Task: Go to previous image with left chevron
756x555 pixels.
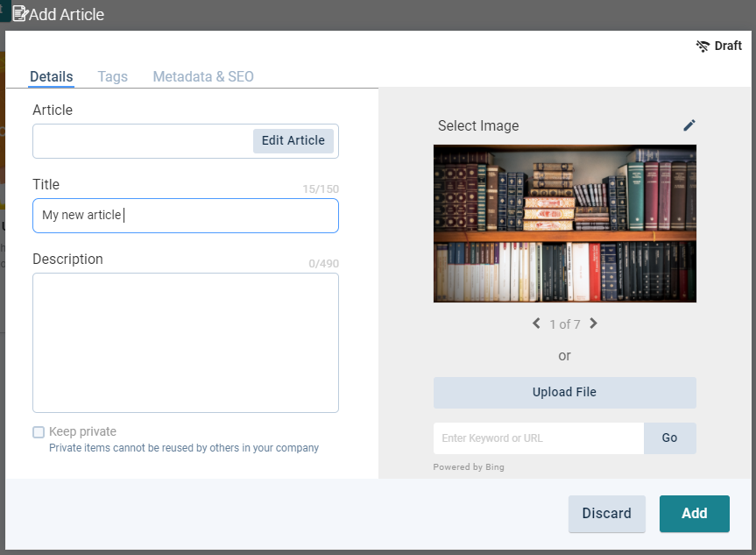Action: point(536,324)
